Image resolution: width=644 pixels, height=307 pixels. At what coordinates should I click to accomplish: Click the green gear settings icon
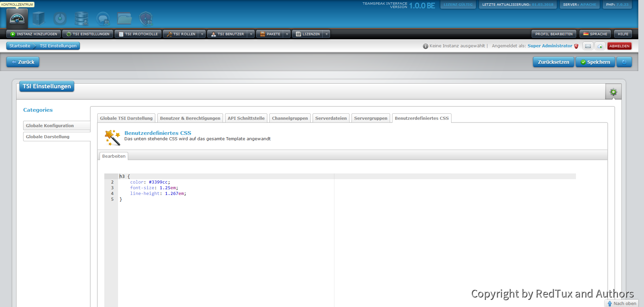tap(613, 92)
